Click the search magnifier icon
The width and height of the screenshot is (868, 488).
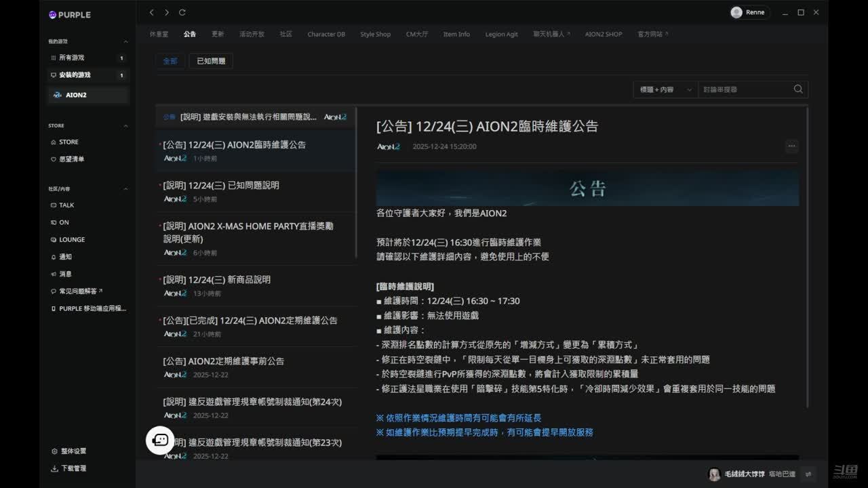click(x=798, y=89)
